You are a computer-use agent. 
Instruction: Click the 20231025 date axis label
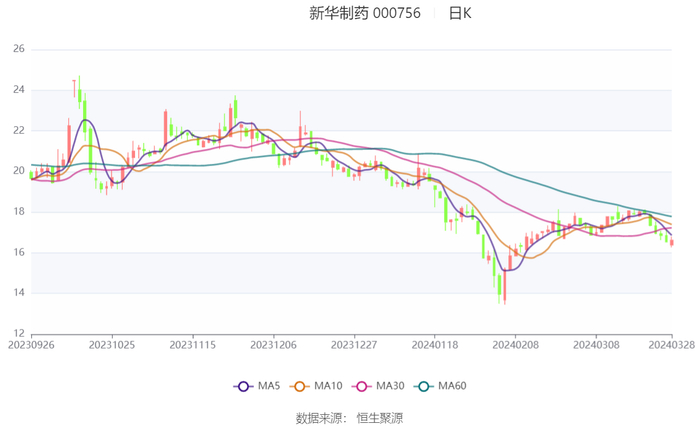click(113, 343)
